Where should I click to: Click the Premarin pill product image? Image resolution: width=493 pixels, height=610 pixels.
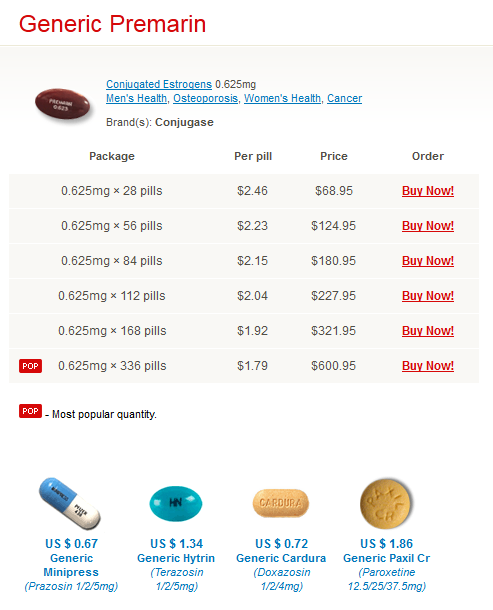coord(63,104)
